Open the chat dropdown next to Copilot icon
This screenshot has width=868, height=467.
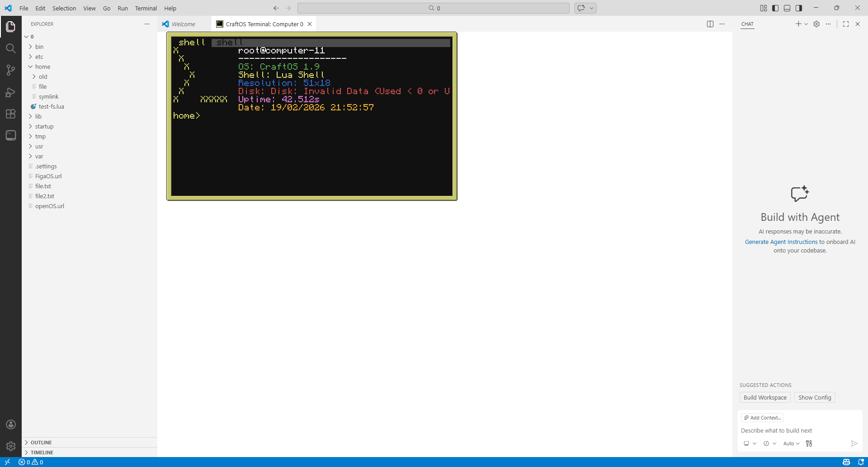coord(591,8)
